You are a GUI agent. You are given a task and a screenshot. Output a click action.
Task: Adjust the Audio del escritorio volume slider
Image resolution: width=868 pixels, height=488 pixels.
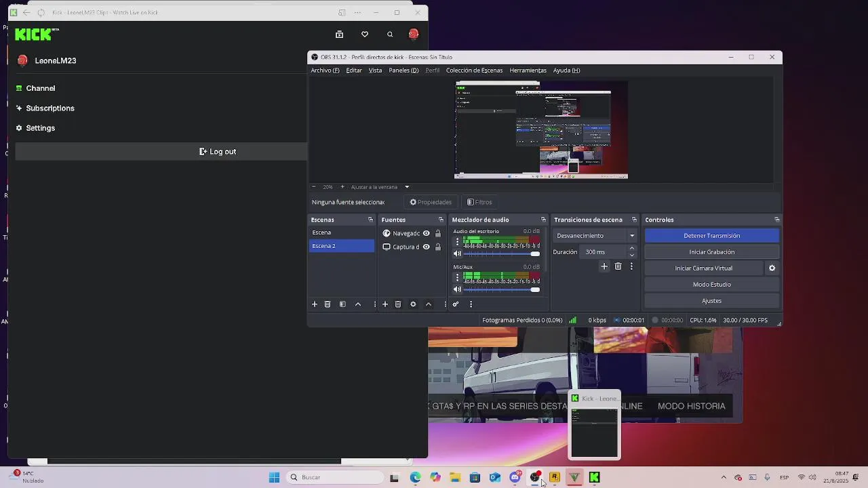[502, 254]
